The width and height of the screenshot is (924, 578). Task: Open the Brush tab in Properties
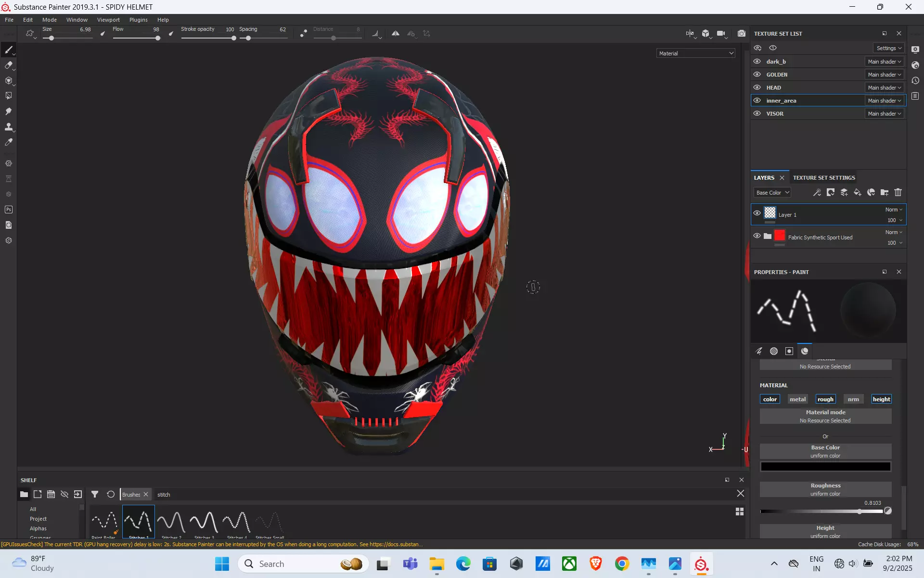pos(759,351)
